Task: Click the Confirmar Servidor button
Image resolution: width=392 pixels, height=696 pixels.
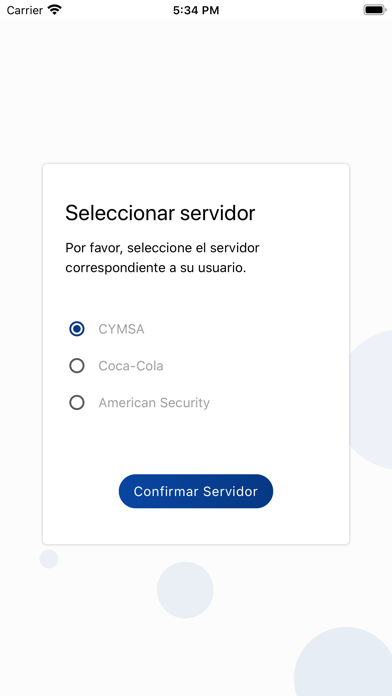Action: 196,491
